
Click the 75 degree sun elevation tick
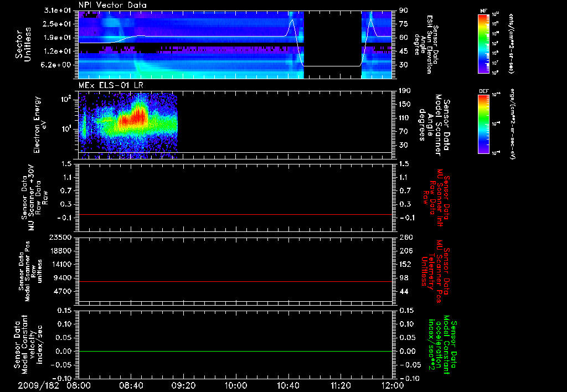(404, 24)
